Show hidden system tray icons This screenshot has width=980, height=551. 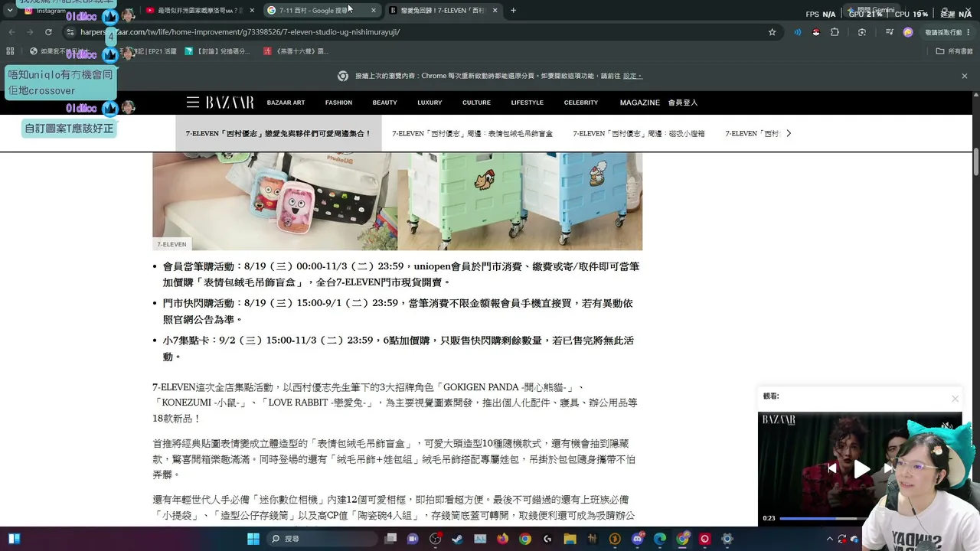pos(829,539)
